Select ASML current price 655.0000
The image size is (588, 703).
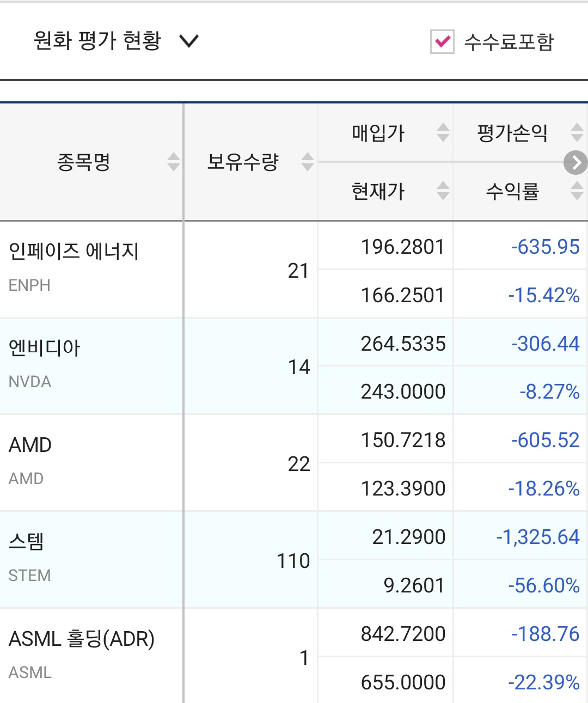tap(403, 682)
